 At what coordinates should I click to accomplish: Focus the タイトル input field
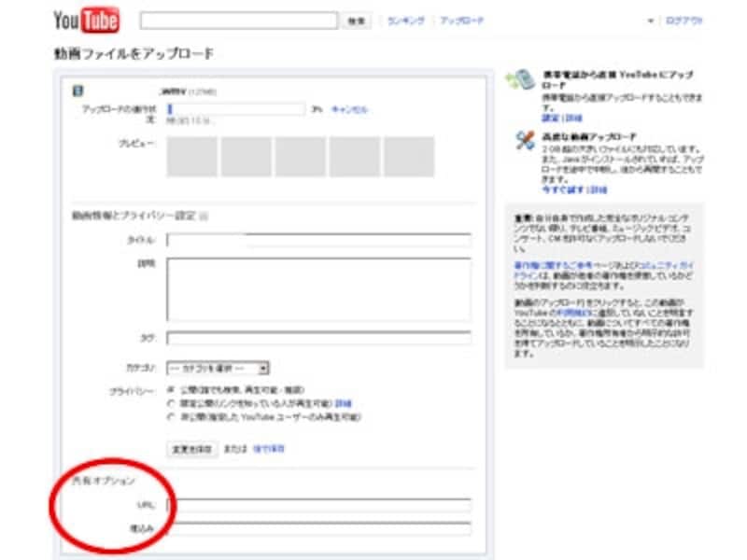[x=318, y=240]
